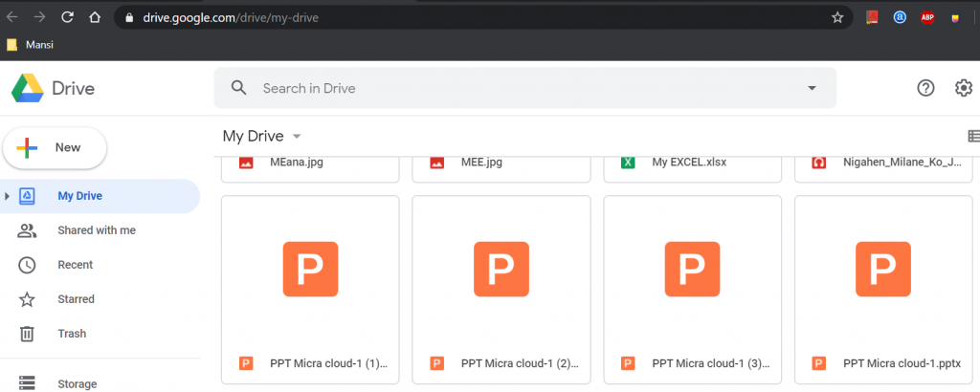The width and height of the screenshot is (980, 392).
Task: Click the New button
Action: tap(55, 148)
